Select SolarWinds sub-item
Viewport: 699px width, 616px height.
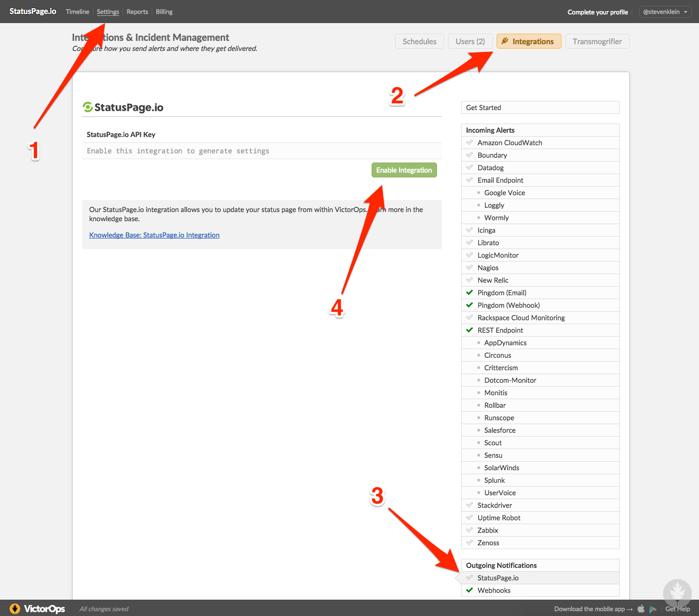pos(540,468)
